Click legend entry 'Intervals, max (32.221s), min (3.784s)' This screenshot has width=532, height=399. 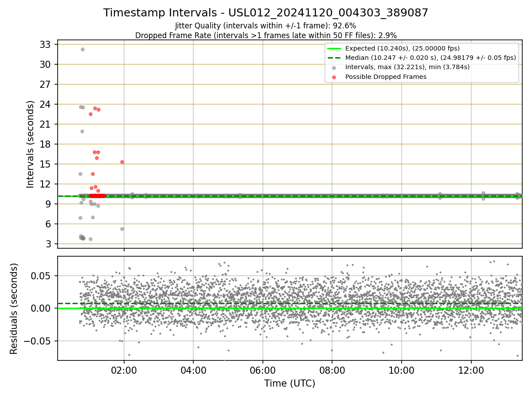(x=407, y=67)
